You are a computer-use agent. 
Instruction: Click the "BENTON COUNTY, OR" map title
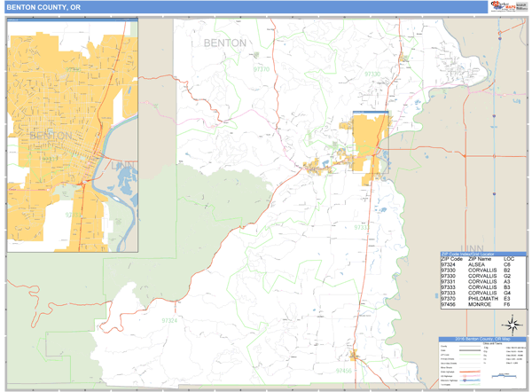[x=43, y=7]
